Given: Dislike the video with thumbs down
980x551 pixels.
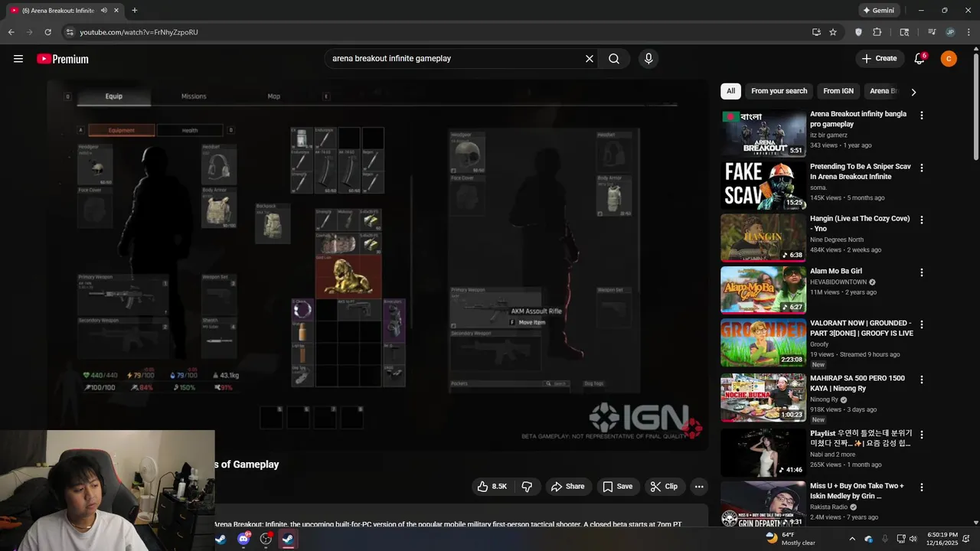Looking at the screenshot, I should (x=527, y=487).
